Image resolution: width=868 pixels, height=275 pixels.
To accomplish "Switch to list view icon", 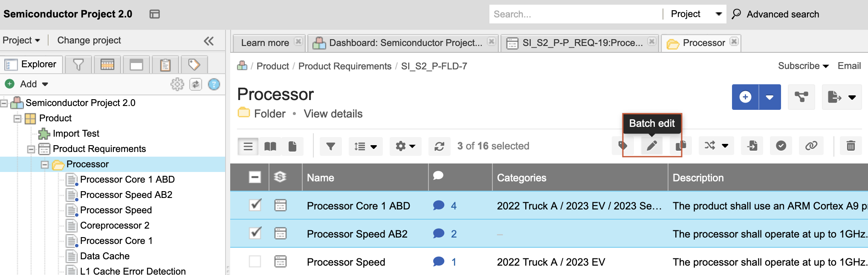I will [248, 146].
